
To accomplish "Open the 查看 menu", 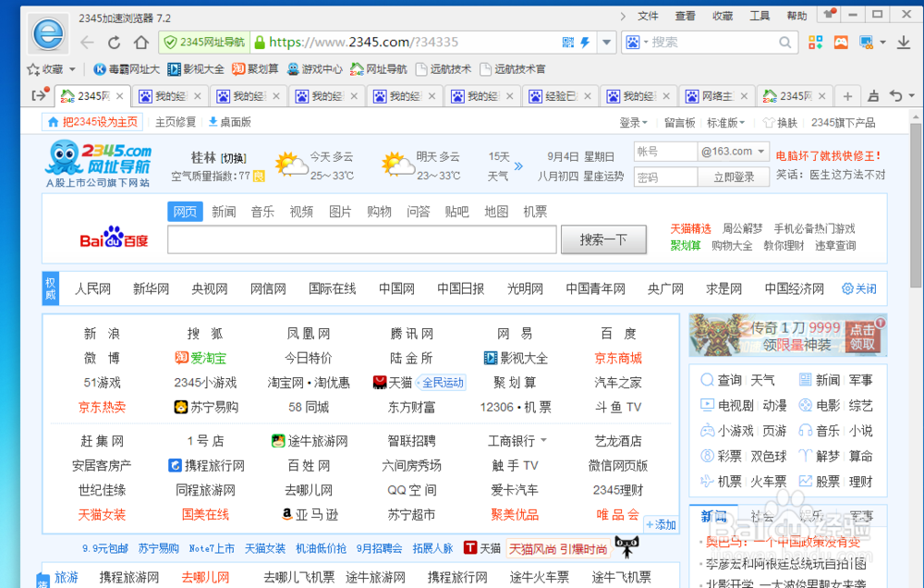I will click(x=686, y=16).
